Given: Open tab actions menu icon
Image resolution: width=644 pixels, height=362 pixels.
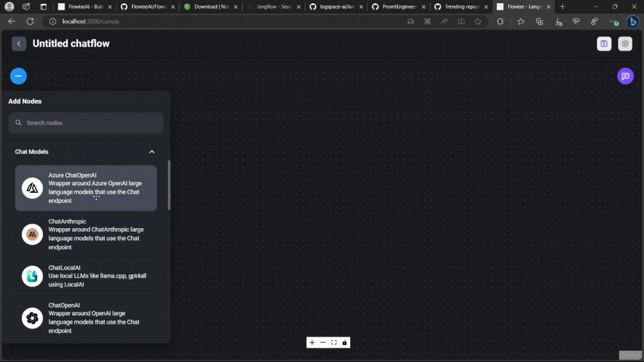Looking at the screenshot, I should (x=43, y=6).
